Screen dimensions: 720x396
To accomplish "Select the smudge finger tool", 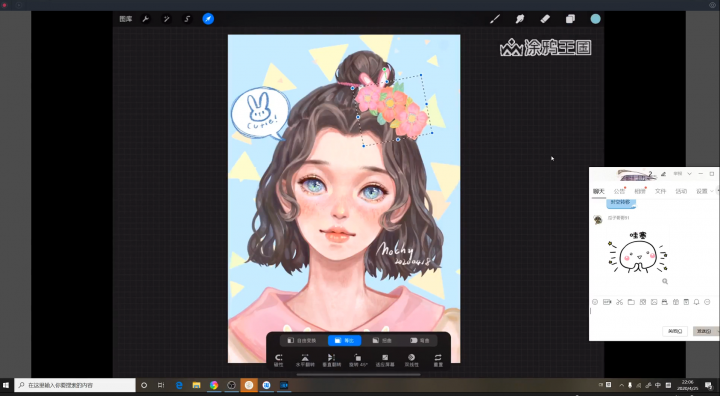I will [x=520, y=19].
